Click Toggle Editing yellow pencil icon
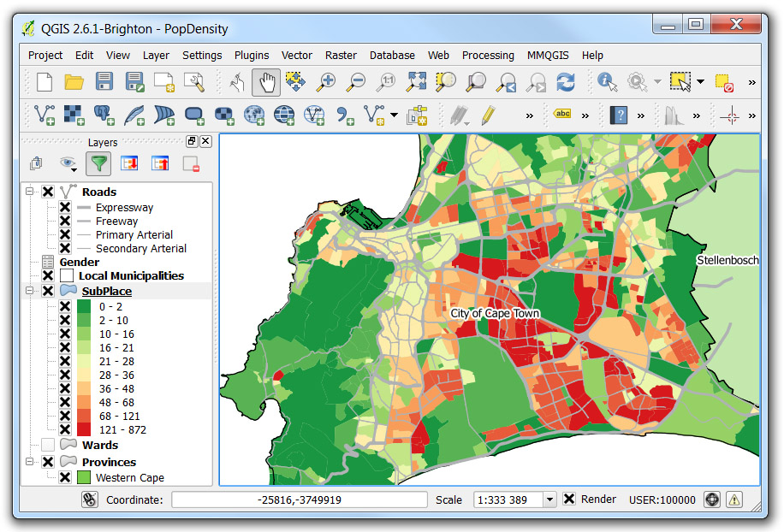The width and height of the screenshot is (784, 532). [488, 115]
